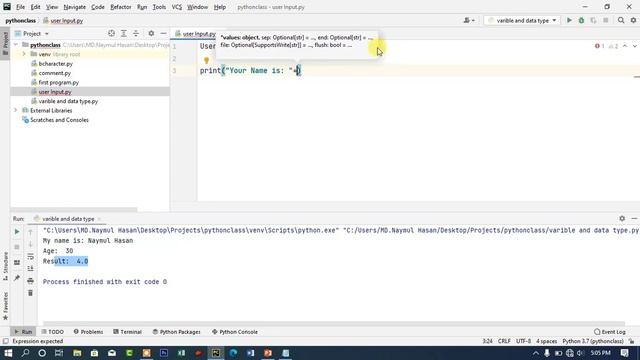Expand the venv folder
Image resolution: width=640 pixels, height=360 pixels.
[x=24, y=54]
